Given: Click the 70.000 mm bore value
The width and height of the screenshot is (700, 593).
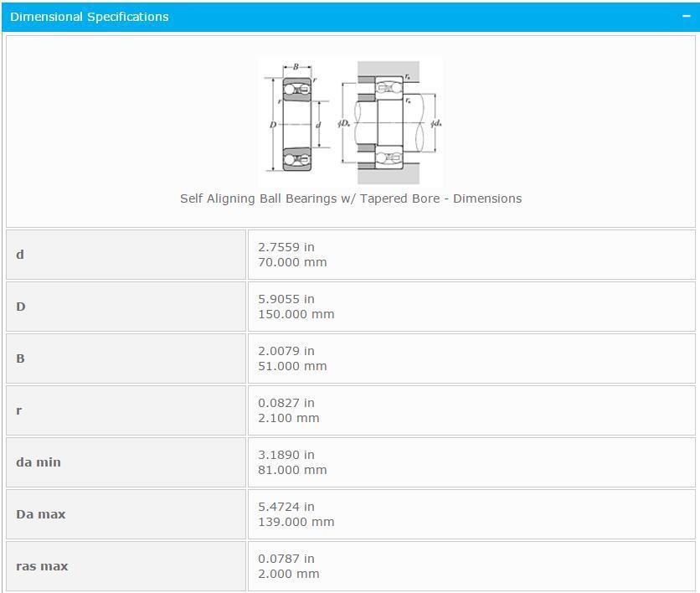Looking at the screenshot, I should point(292,262).
